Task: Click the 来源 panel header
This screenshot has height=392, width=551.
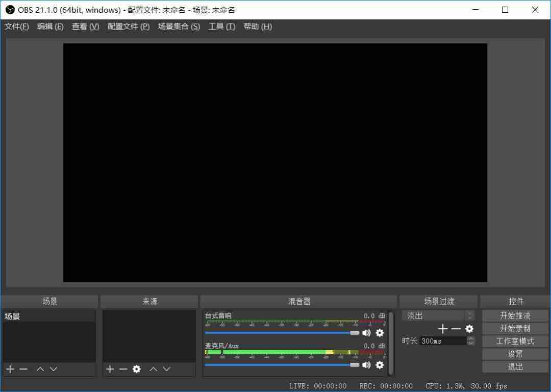Action: (x=149, y=301)
